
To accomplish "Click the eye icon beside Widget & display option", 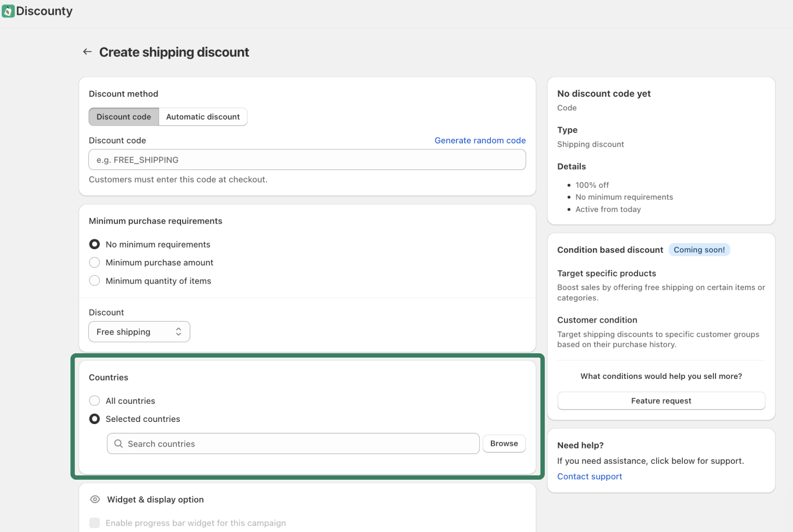I will (95, 499).
